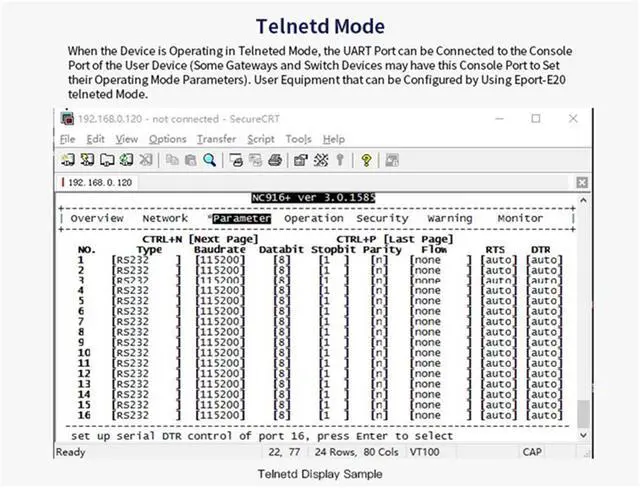Close the tab via X box icon
This screenshot has width=640, height=488.
[582, 182]
